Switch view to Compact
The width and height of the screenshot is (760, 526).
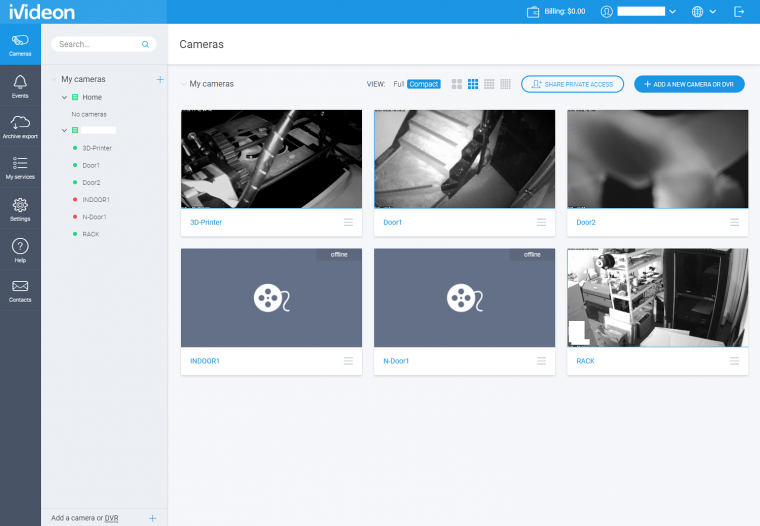pos(424,84)
